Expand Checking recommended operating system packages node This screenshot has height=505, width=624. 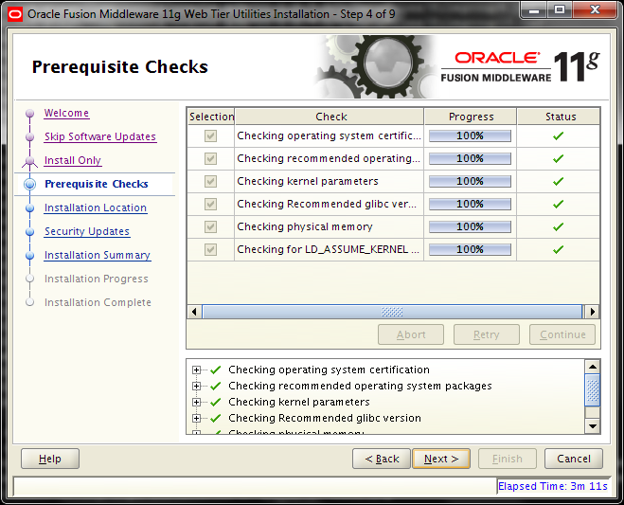click(196, 386)
